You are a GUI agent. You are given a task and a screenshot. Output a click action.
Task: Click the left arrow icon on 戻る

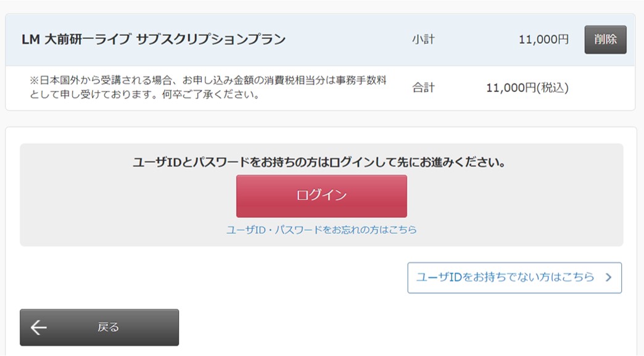(x=39, y=327)
